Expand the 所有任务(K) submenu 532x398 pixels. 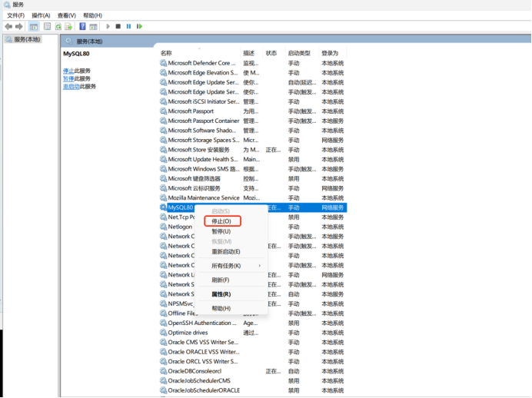[226, 266]
